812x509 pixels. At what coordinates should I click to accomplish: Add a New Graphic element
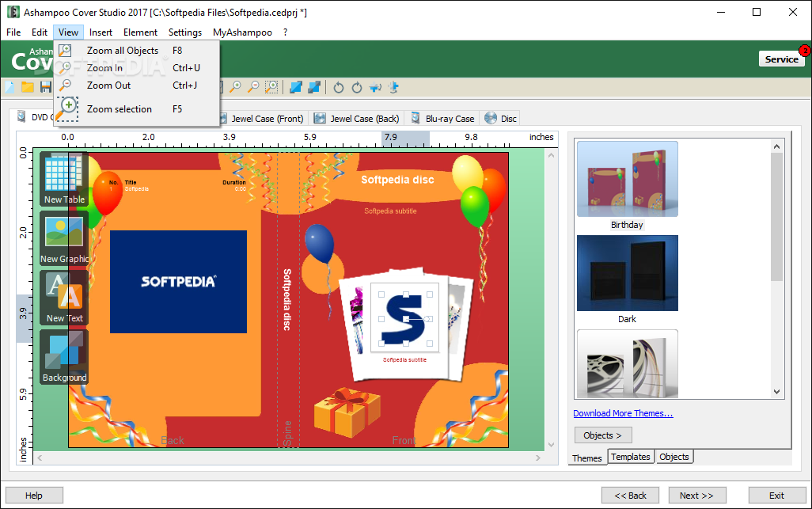pyautogui.click(x=64, y=239)
